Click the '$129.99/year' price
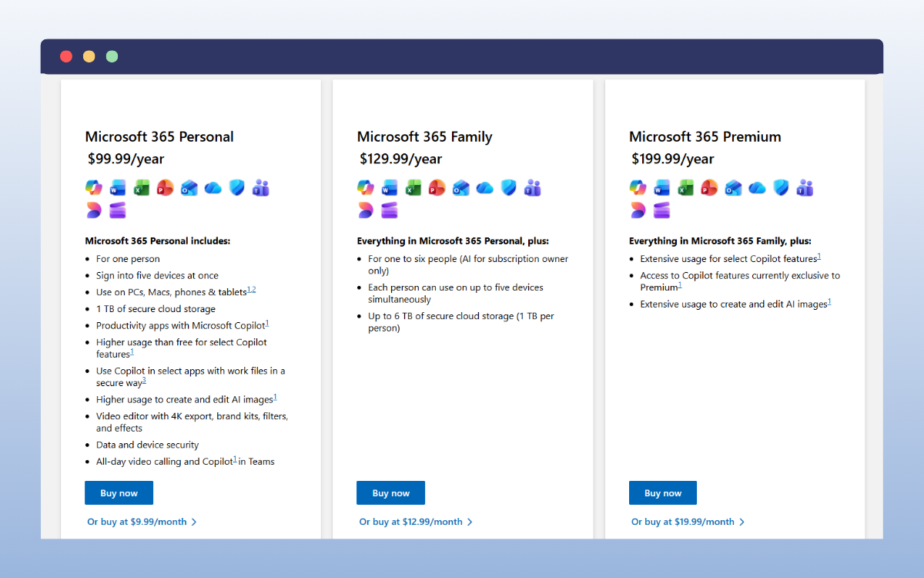Image resolution: width=924 pixels, height=578 pixels. [x=401, y=160]
